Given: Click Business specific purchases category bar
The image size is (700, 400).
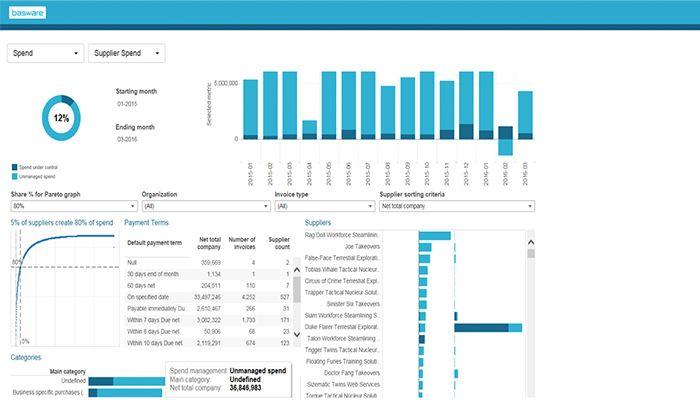Looking at the screenshot, I should pos(125,393).
